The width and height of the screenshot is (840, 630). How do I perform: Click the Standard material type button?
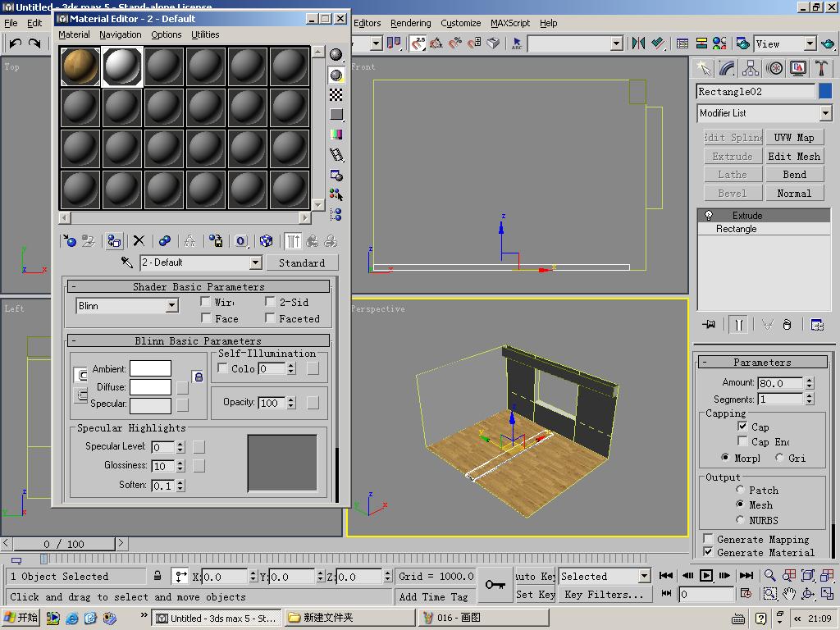(x=302, y=262)
